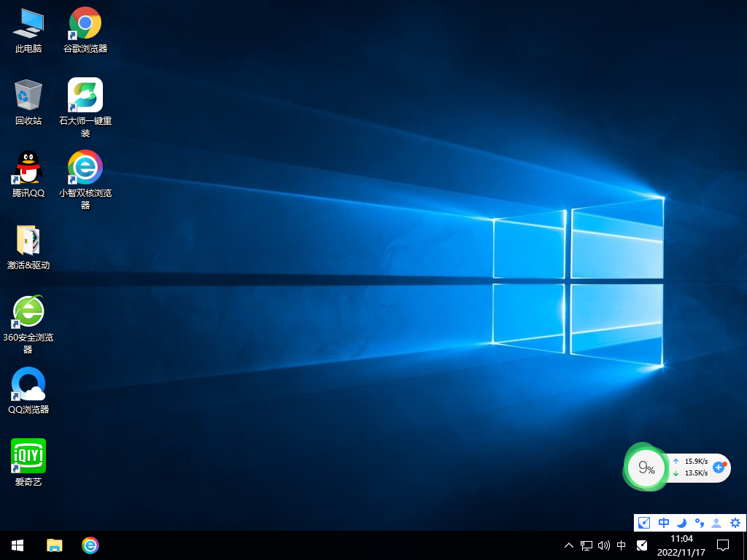Viewport: 747px width, 560px height.
Task: Switch punctuation mode on the IME toolbar
Action: pyautogui.click(x=699, y=523)
